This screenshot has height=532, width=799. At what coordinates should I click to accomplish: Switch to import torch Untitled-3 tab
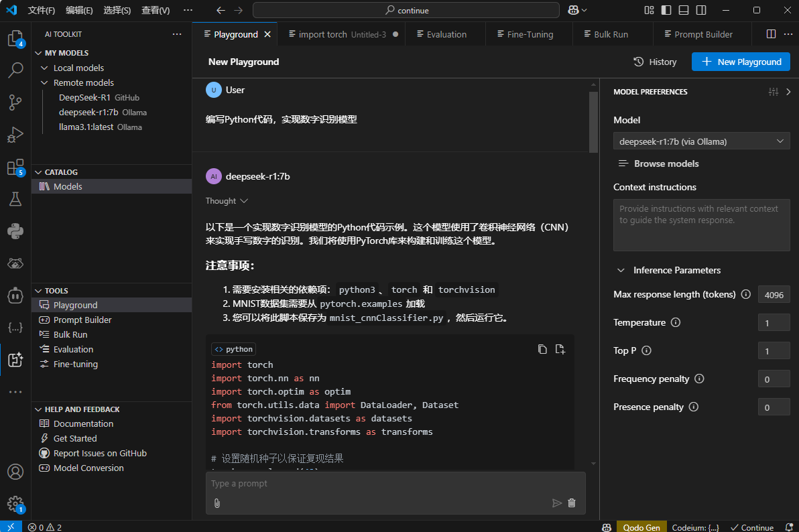coord(341,34)
